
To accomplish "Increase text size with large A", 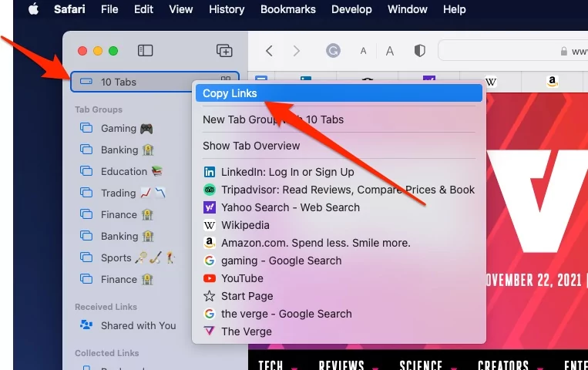I will coord(390,51).
